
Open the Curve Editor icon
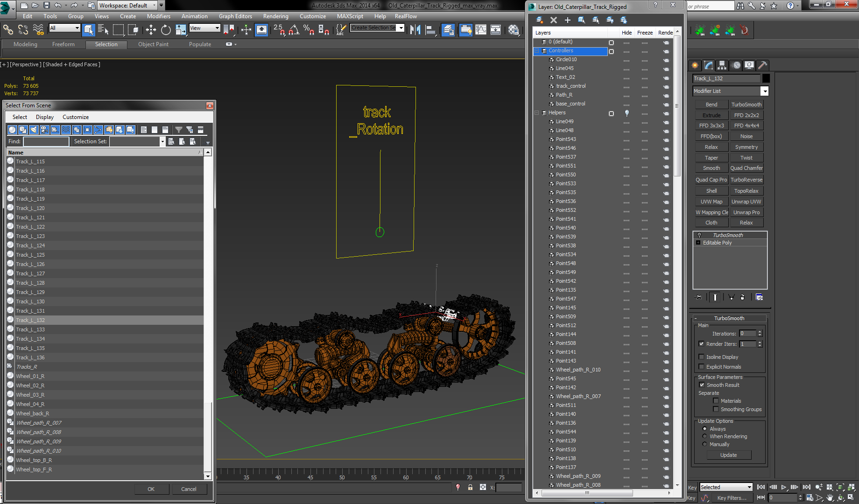[481, 30]
